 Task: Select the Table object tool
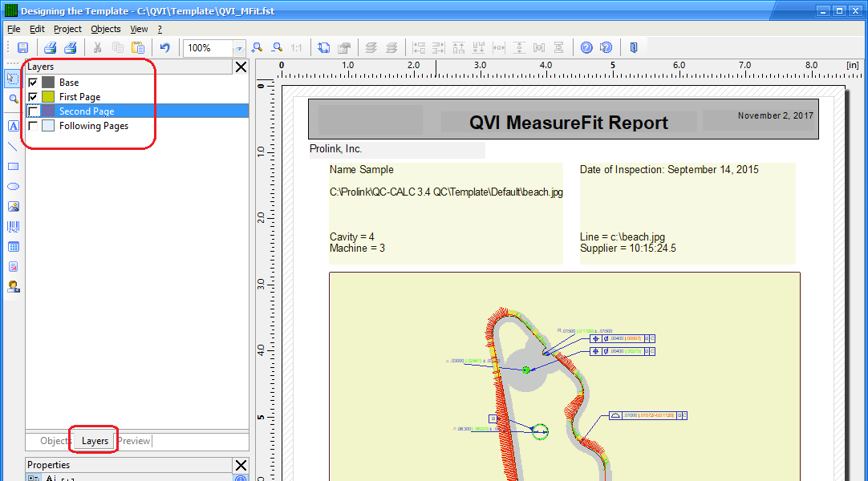14,247
